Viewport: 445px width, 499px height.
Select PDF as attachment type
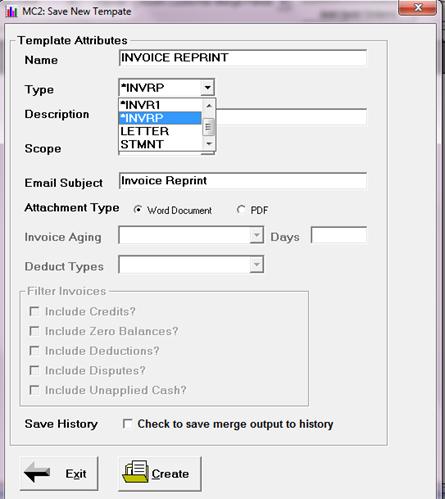point(241,210)
